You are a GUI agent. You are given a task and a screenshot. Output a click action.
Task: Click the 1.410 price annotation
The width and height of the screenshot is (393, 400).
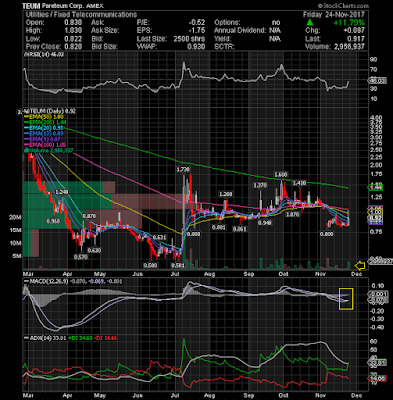tap(299, 183)
